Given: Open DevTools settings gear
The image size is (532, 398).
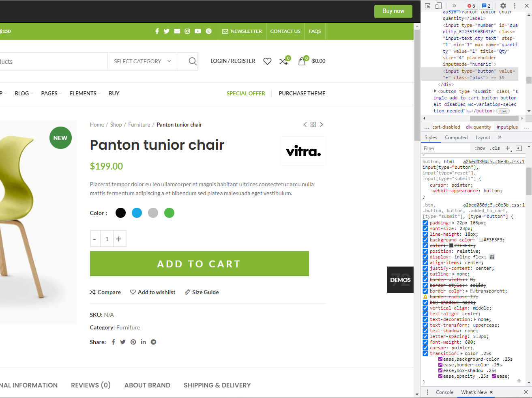Looking at the screenshot, I should click(x=503, y=6).
